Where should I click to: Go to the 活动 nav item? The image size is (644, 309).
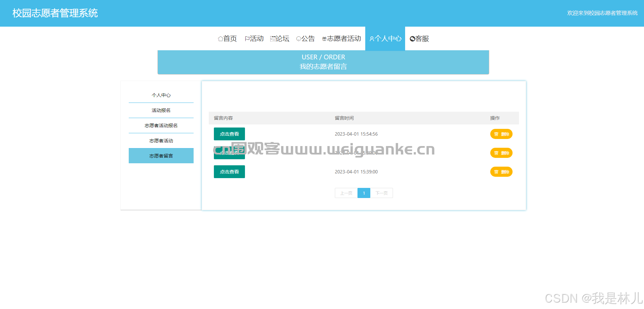(254, 39)
